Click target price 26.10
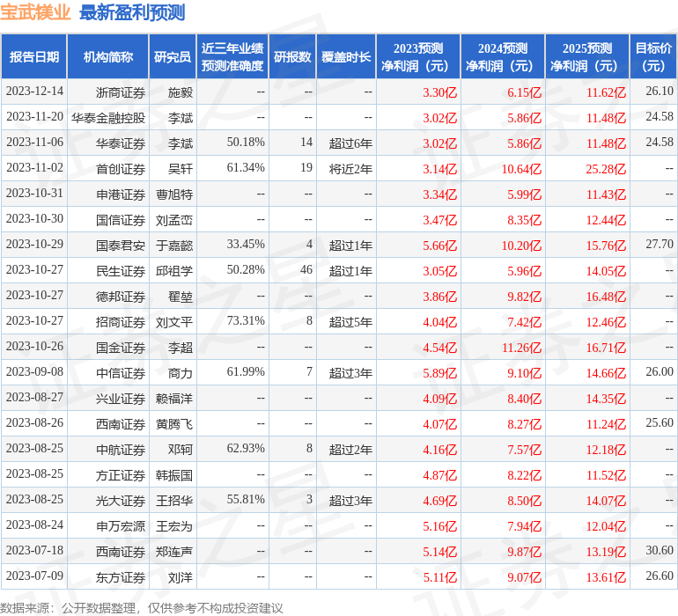The height and width of the screenshot is (616, 678). (x=660, y=92)
